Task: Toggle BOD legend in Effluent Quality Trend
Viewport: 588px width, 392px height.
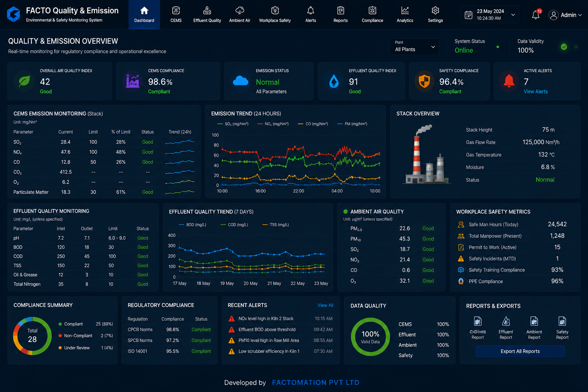Action: [193, 225]
